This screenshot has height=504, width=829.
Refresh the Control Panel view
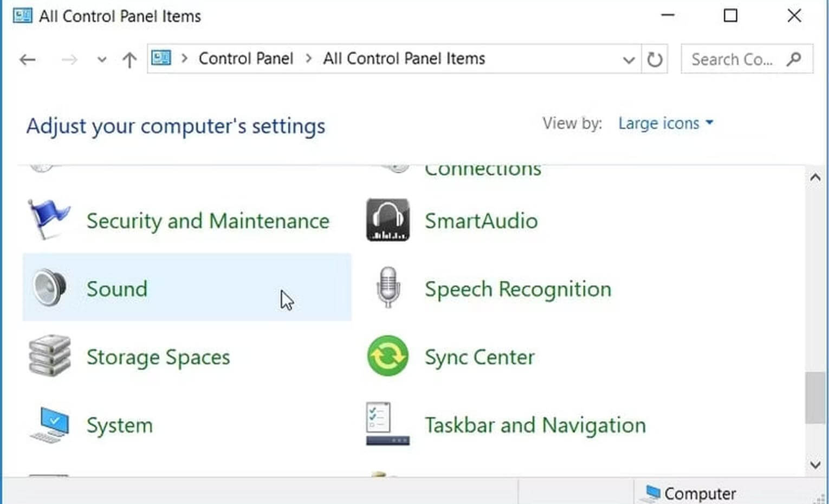(x=655, y=59)
